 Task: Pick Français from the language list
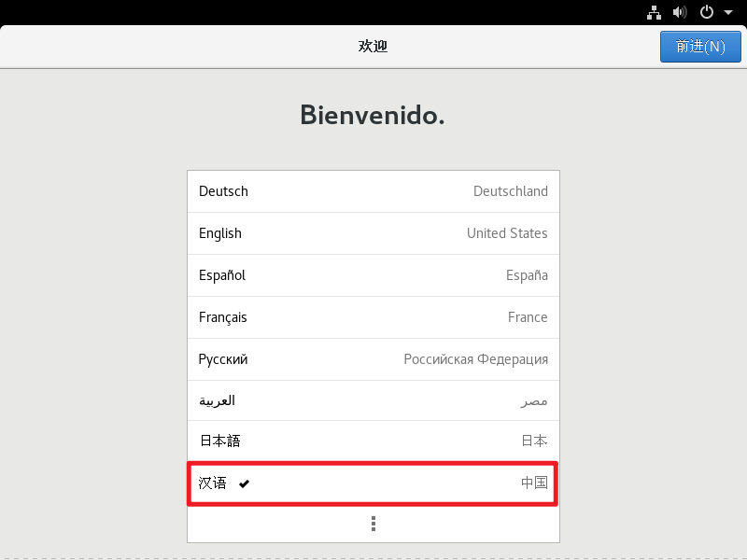pos(373,317)
